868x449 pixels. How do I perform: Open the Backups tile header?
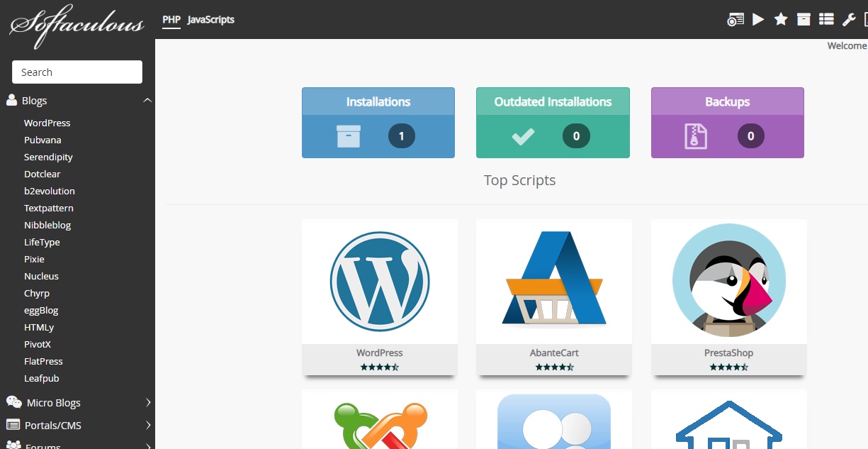tap(728, 101)
